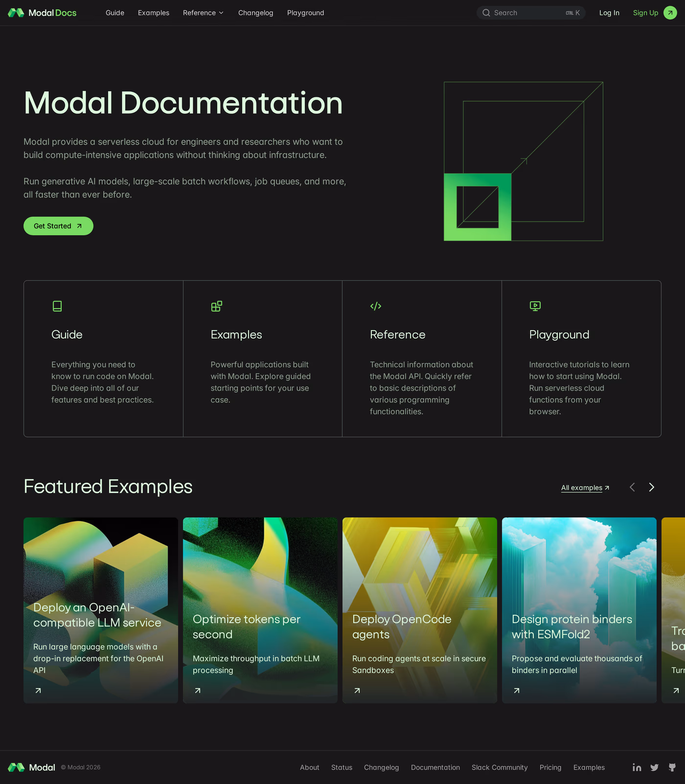Click arrow icon on OpenAI-compatible LLM card
This screenshot has width=685, height=784.
tap(38, 691)
